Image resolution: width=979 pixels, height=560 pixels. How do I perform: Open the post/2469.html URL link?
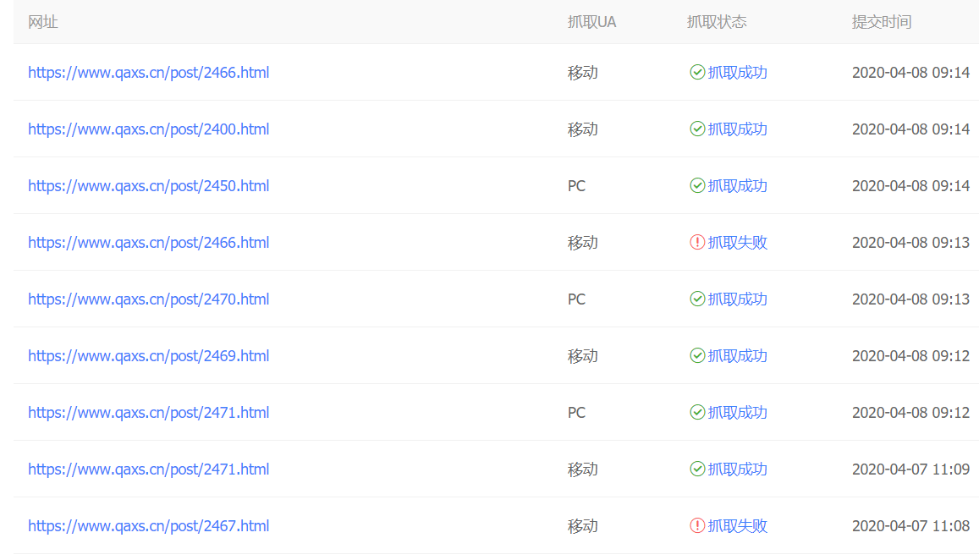click(x=149, y=355)
